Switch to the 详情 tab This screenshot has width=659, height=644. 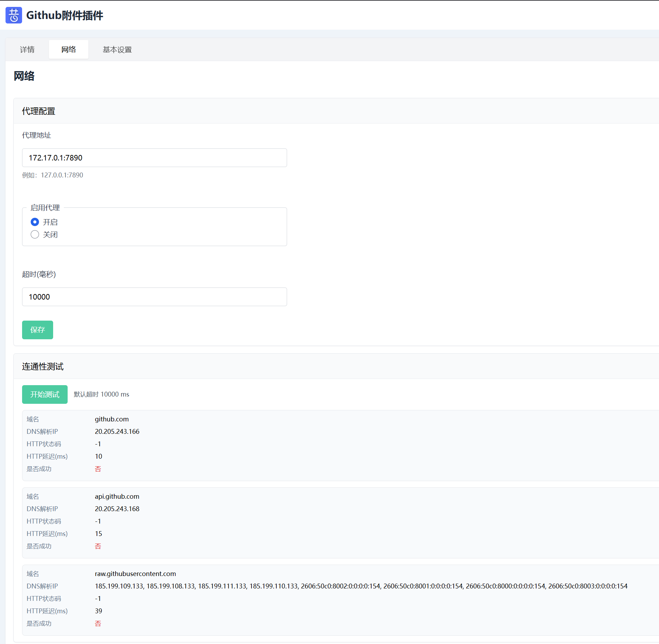point(27,49)
